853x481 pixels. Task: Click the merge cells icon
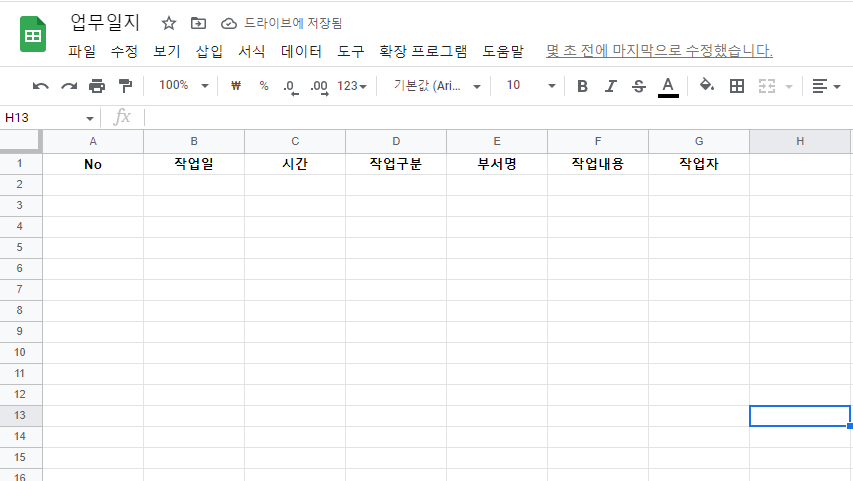click(767, 86)
